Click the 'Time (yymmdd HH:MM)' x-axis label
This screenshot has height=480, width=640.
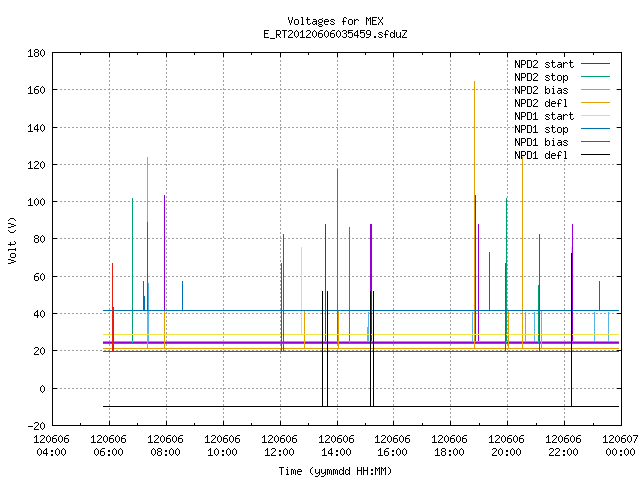click(x=335, y=471)
